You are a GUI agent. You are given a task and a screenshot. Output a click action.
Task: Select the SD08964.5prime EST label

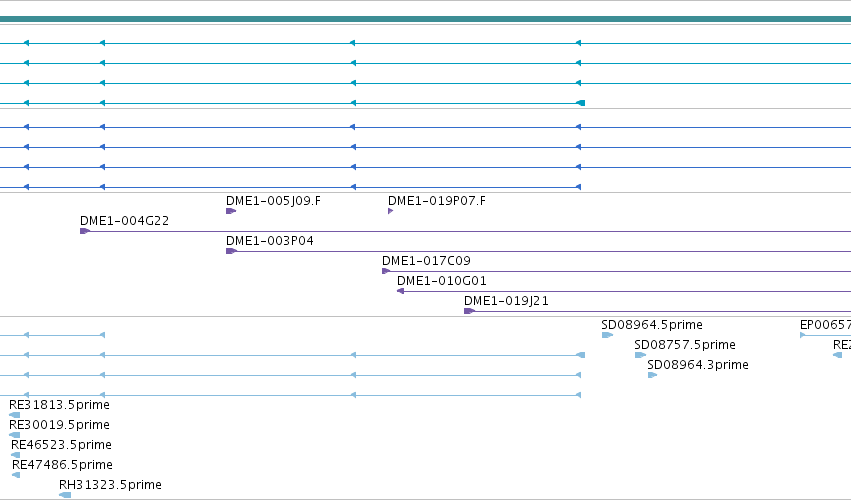(x=652, y=325)
